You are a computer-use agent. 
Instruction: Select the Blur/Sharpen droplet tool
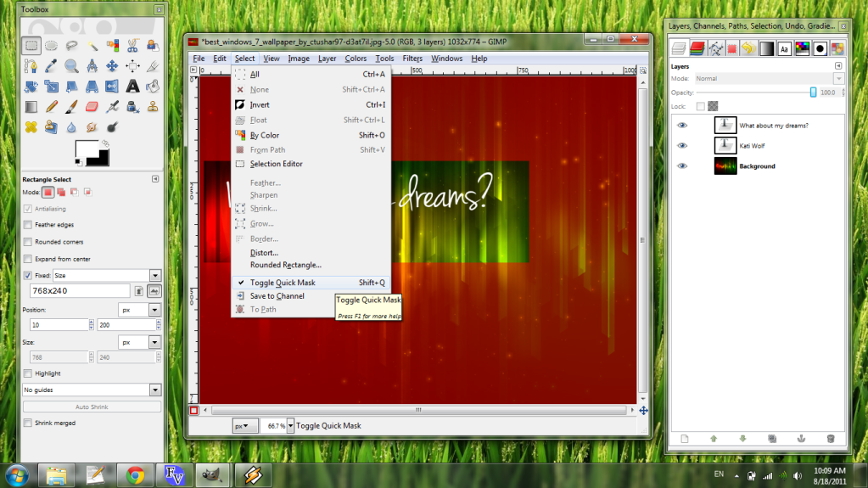click(x=71, y=126)
